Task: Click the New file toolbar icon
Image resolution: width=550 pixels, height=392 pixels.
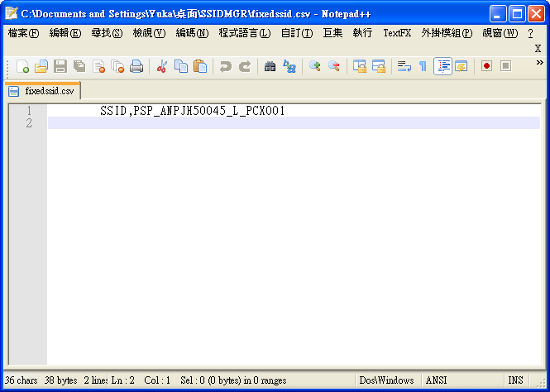Action: pos(22,66)
